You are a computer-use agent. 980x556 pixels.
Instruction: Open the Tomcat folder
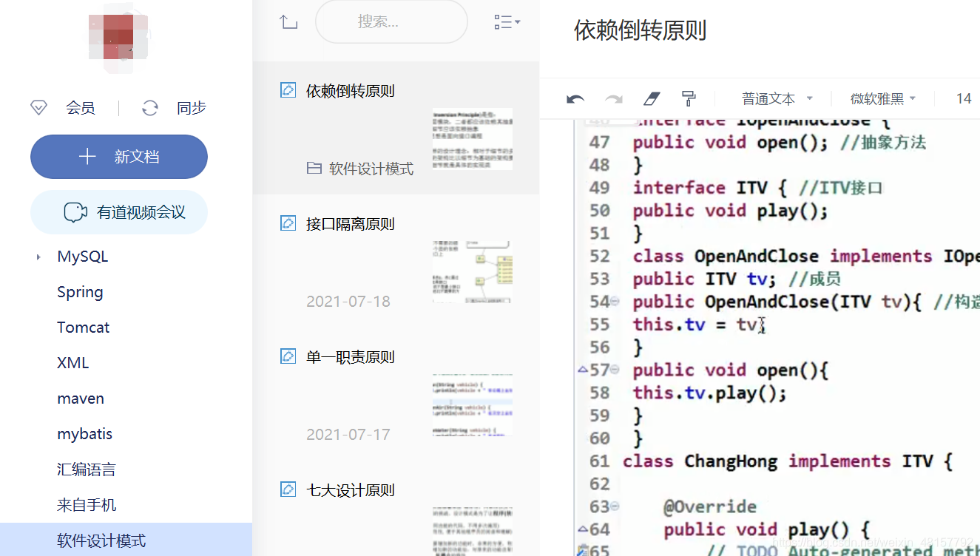tap(83, 328)
